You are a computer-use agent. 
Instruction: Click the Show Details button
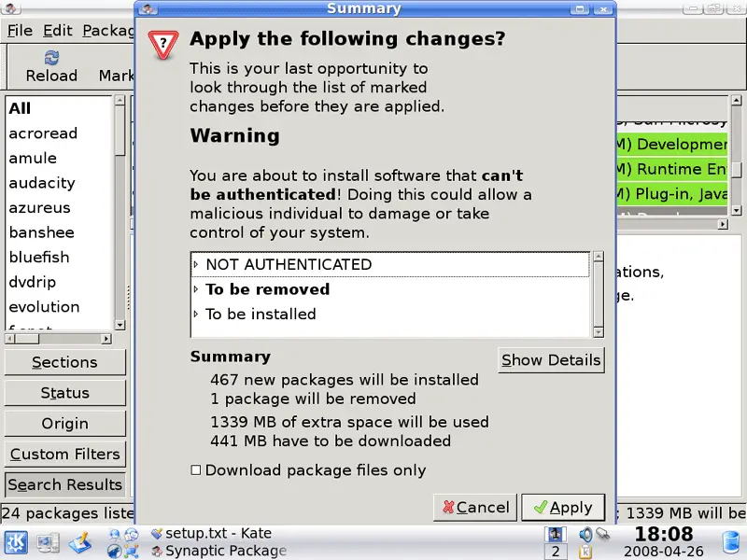point(550,360)
